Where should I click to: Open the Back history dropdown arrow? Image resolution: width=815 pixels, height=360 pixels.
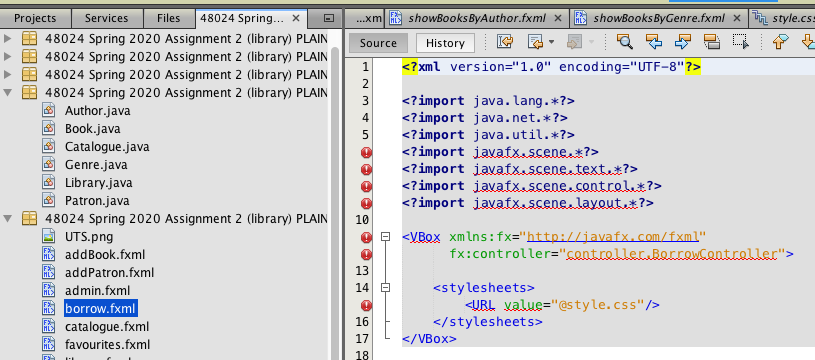(x=551, y=42)
